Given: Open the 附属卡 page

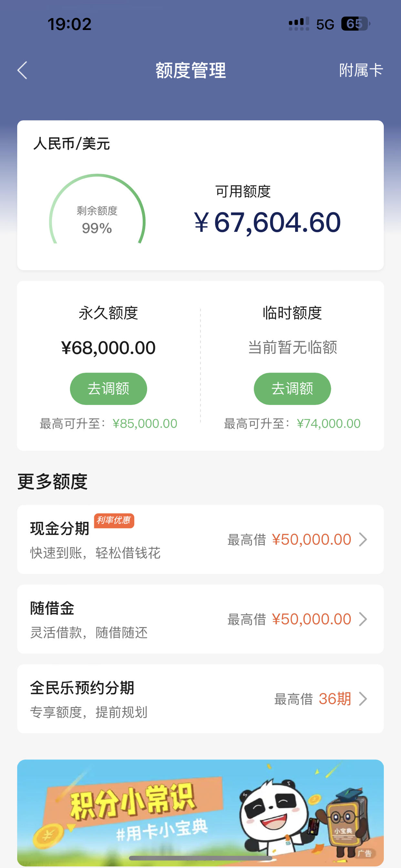Looking at the screenshot, I should tap(361, 70).
